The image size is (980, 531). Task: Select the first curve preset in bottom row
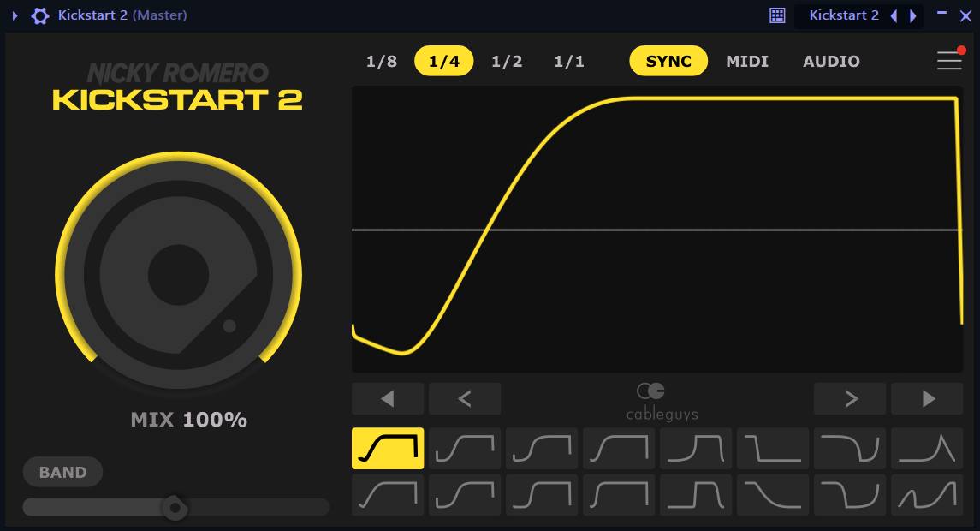388,495
